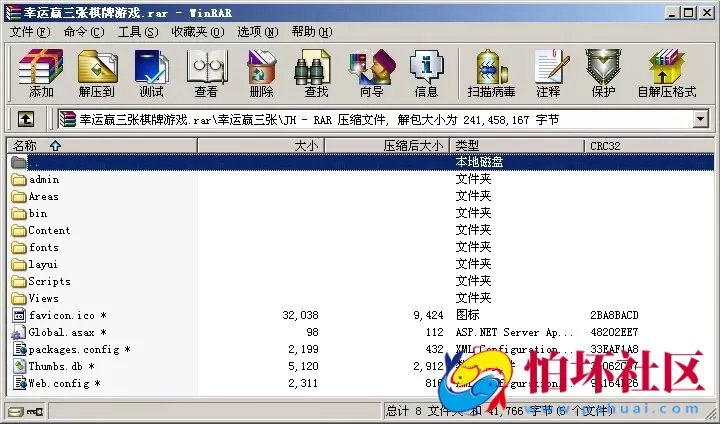Click the Scripts folder icon
The height and width of the screenshot is (424, 720).
tap(19, 281)
